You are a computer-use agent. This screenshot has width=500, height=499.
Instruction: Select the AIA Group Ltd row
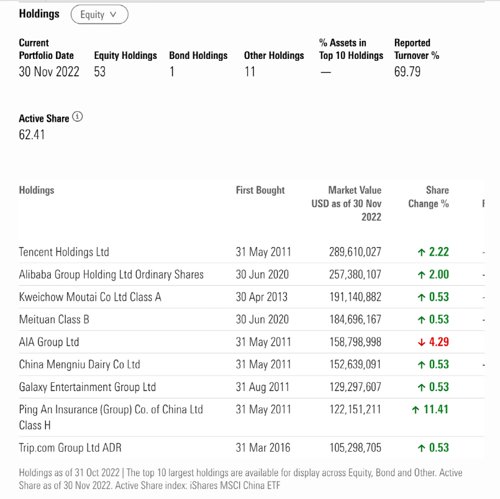click(x=252, y=342)
